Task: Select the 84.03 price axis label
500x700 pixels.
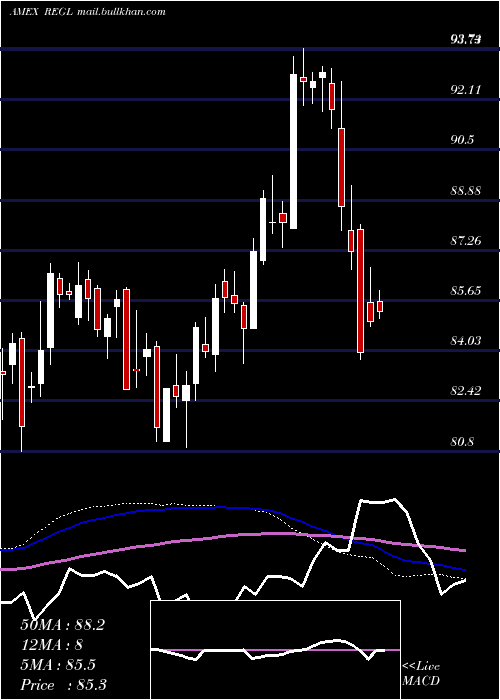Action: click(x=466, y=341)
